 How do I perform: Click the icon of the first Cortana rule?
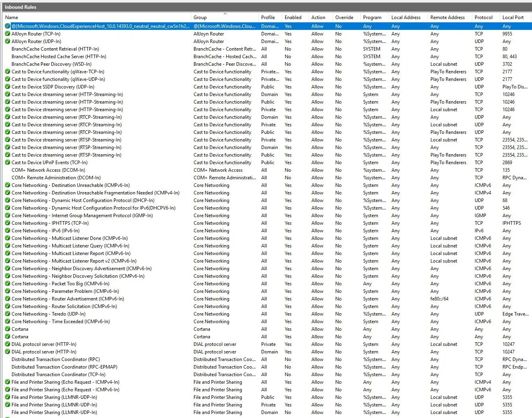point(8,329)
